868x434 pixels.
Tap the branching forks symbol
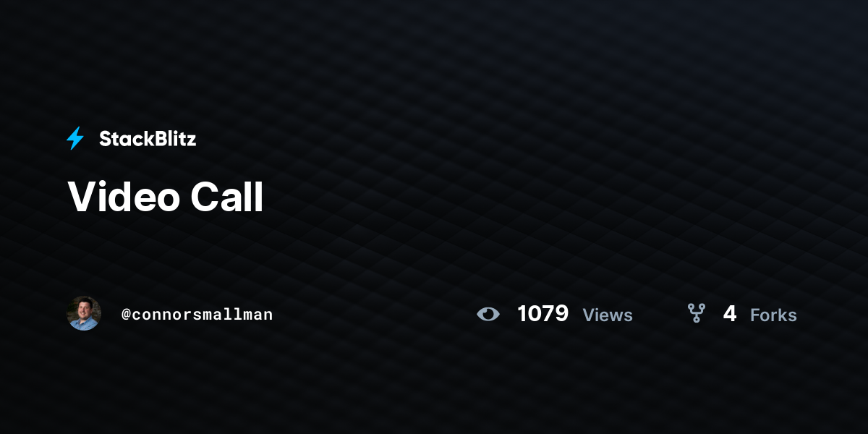pyautogui.click(x=696, y=313)
